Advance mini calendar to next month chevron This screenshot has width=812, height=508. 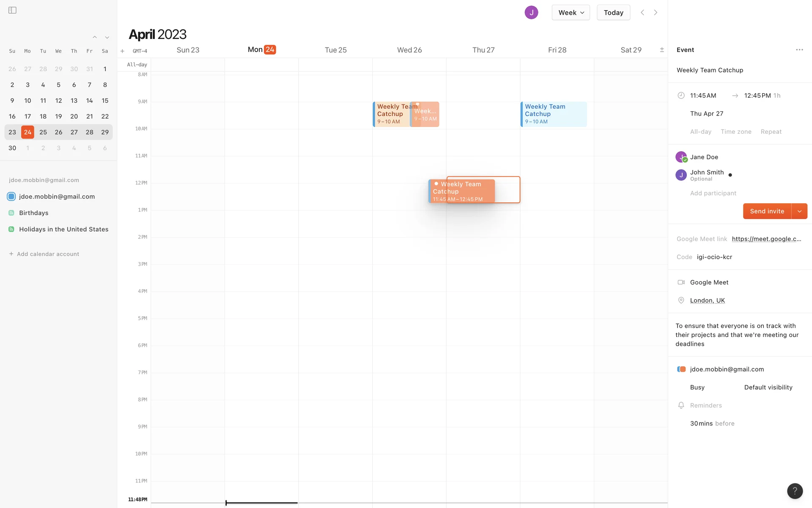pos(107,38)
